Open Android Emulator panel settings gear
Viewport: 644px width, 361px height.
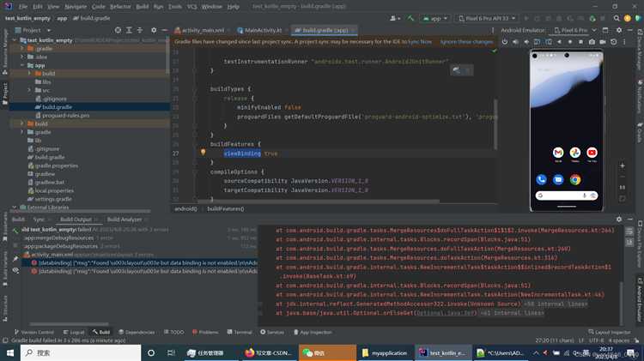click(x=619, y=30)
